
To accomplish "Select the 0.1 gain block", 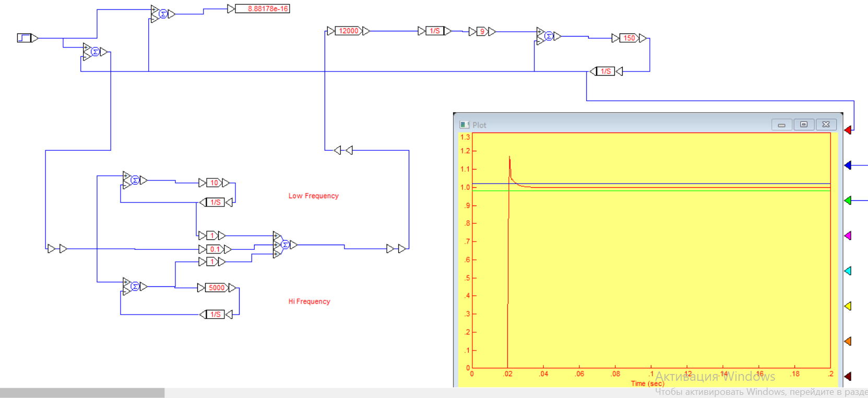I will point(215,249).
